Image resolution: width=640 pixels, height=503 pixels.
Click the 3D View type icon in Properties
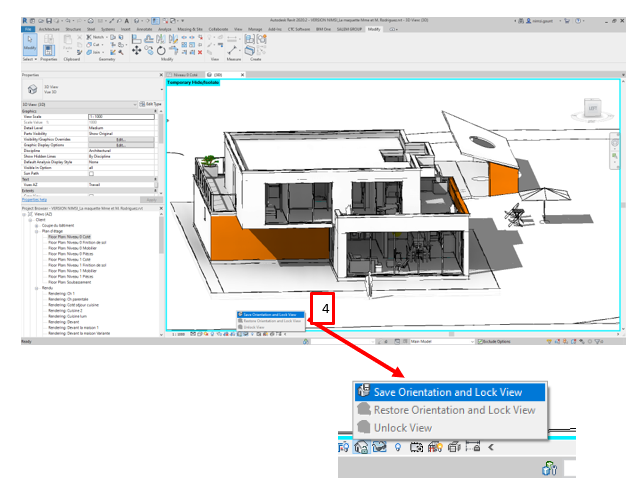tap(32, 89)
